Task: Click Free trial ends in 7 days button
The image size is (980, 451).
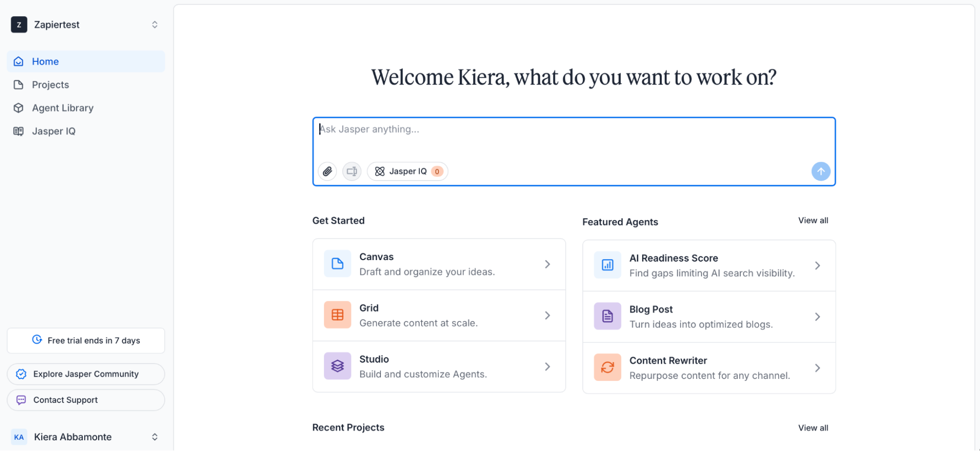Action: (x=86, y=341)
